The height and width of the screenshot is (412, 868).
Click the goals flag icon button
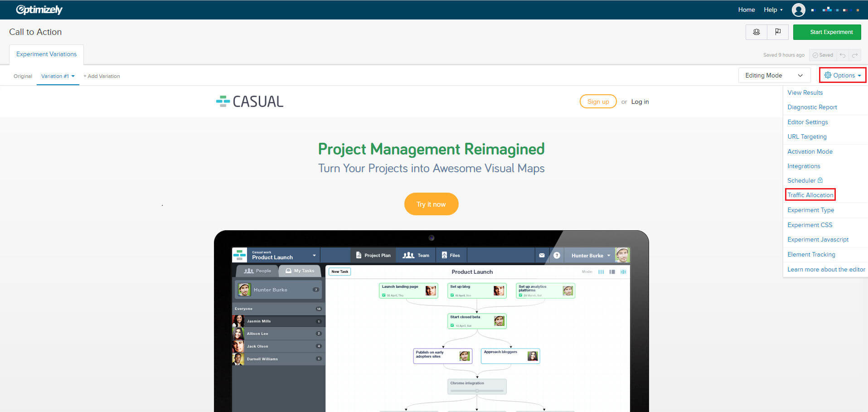click(x=778, y=32)
